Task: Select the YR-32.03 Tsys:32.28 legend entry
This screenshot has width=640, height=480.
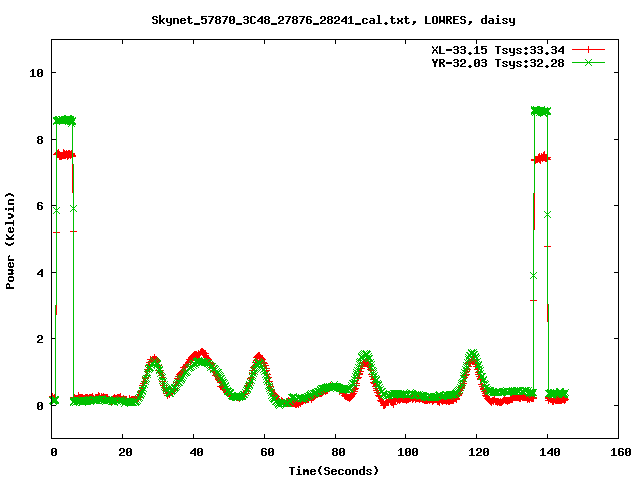Action: [498, 63]
